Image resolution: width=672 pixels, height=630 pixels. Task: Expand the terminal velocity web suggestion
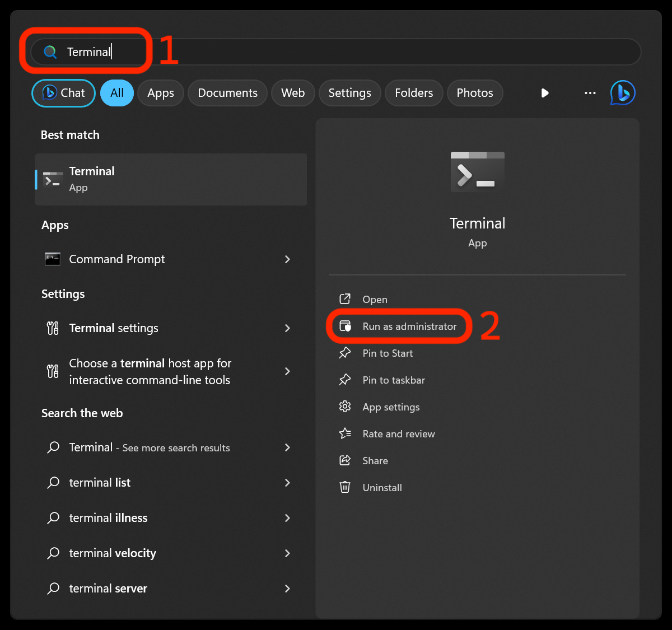pyautogui.click(x=287, y=553)
